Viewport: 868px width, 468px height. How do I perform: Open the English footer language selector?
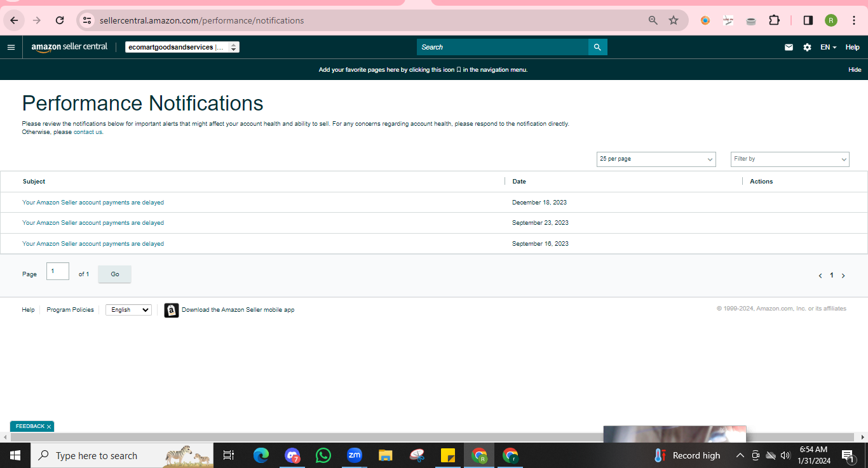tap(128, 310)
